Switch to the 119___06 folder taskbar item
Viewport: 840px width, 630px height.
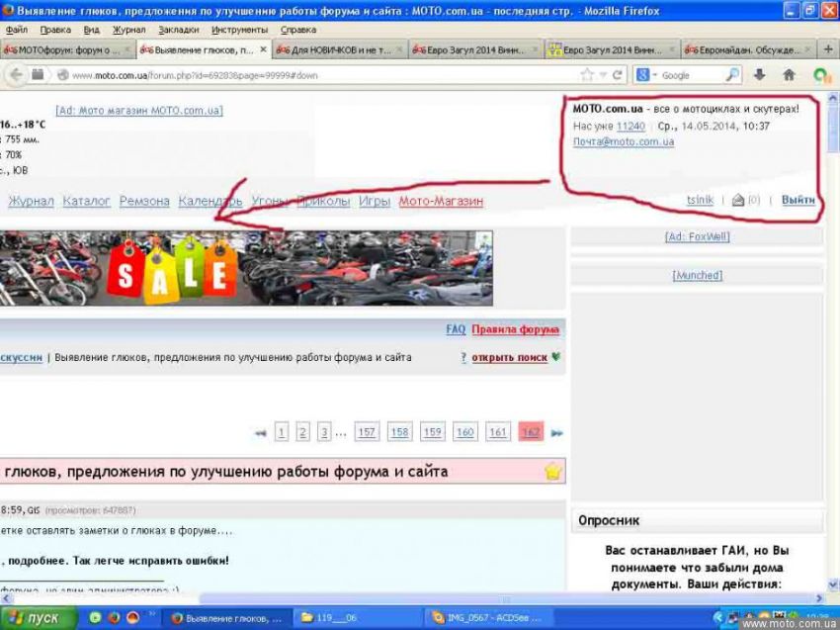[358, 618]
